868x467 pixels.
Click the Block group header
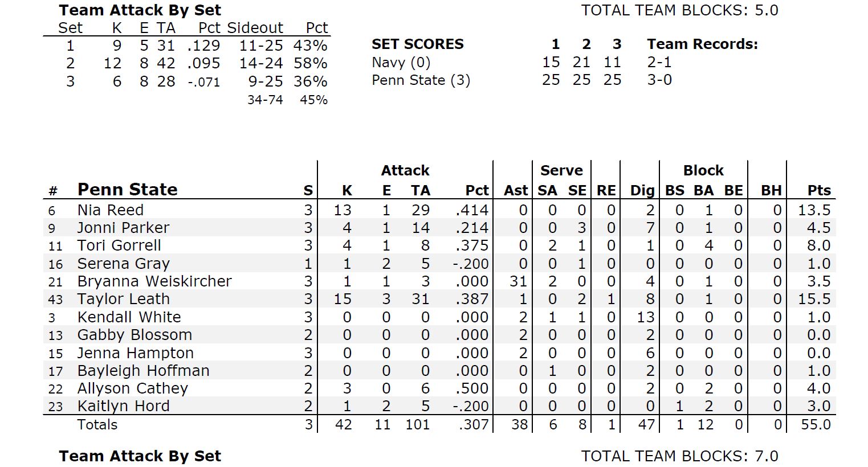coord(703,170)
